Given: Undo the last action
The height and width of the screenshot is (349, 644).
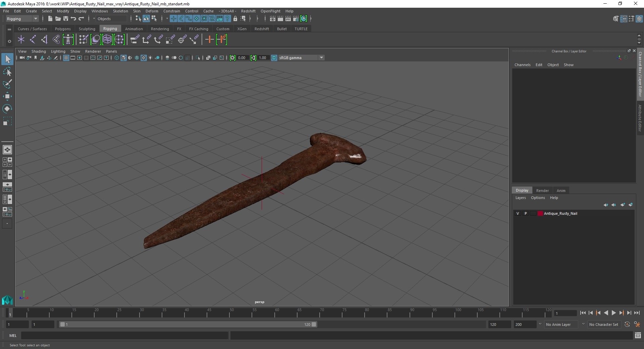Looking at the screenshot, I should [73, 19].
